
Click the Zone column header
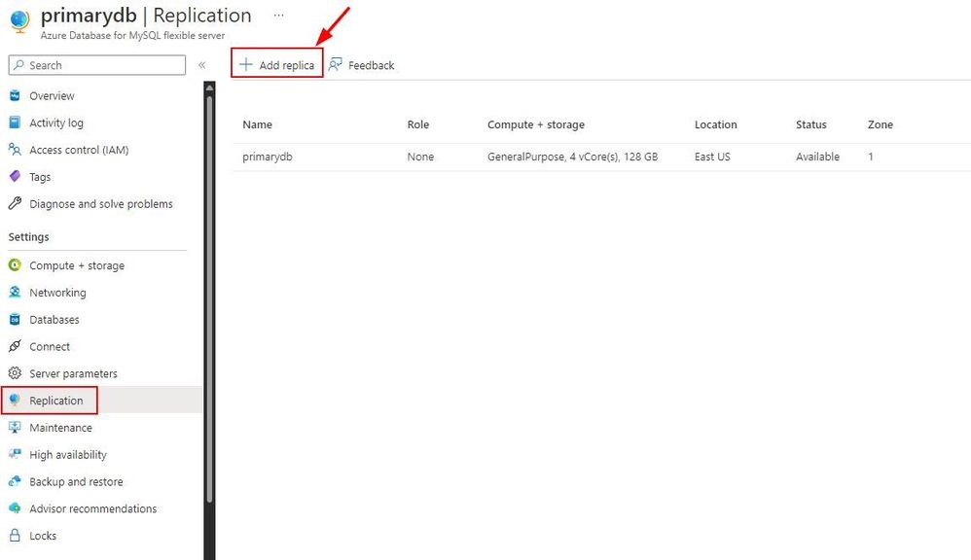[880, 124]
